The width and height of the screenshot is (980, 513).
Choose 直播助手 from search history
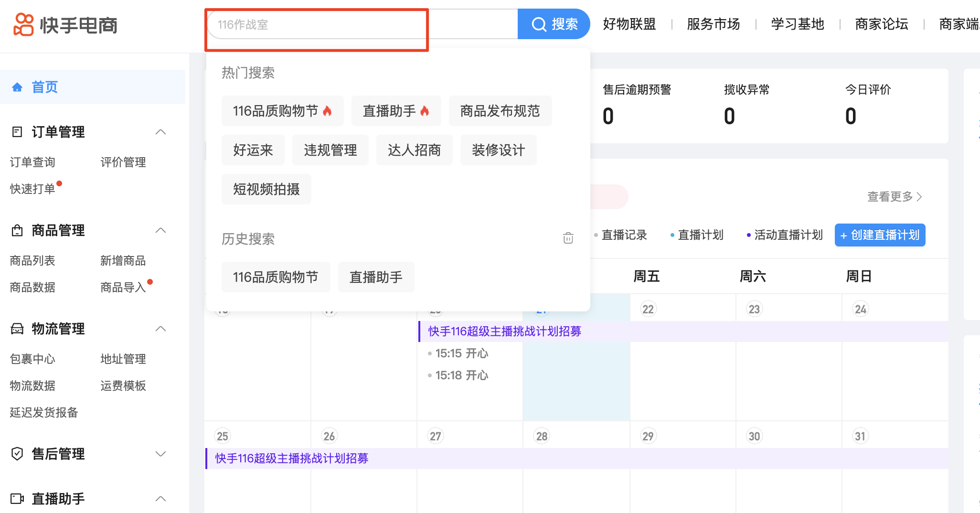click(376, 277)
